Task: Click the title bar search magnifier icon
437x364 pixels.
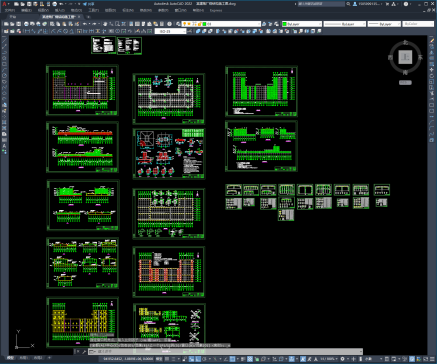Action: pos(348,4)
